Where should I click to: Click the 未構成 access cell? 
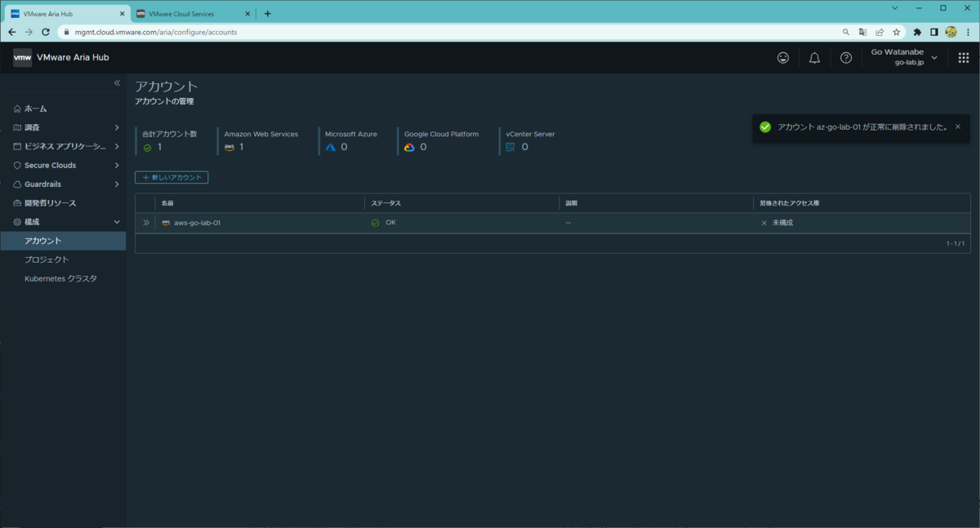click(x=777, y=223)
